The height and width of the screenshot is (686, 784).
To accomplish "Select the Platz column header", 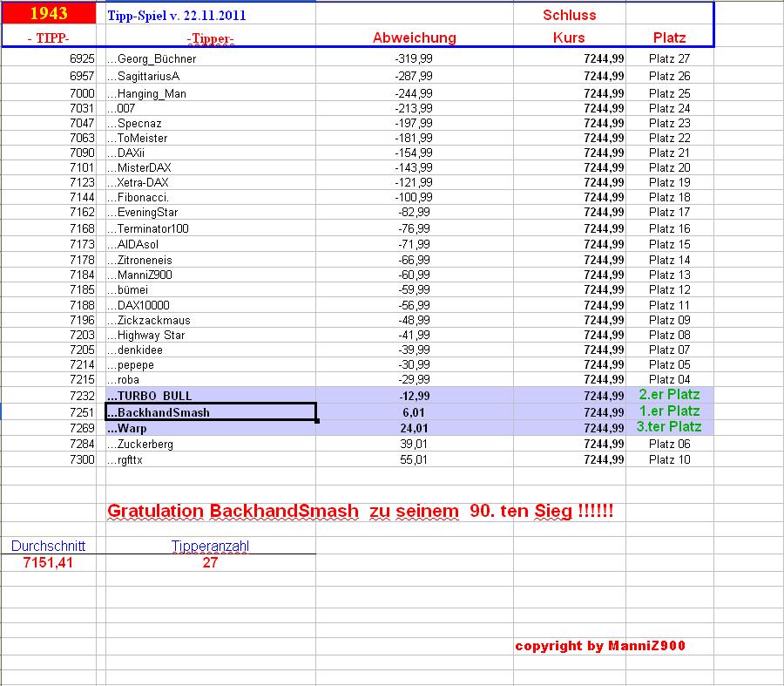I will (x=670, y=38).
